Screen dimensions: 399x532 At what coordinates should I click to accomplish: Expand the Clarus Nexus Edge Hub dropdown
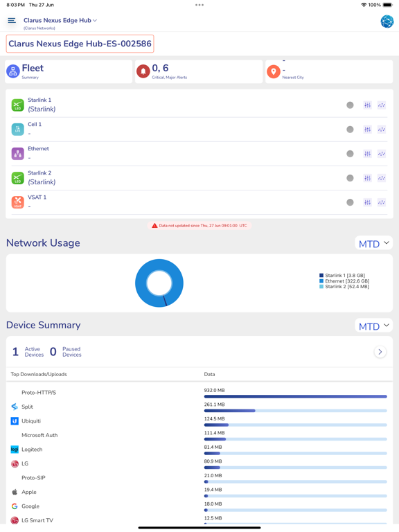[60, 20]
